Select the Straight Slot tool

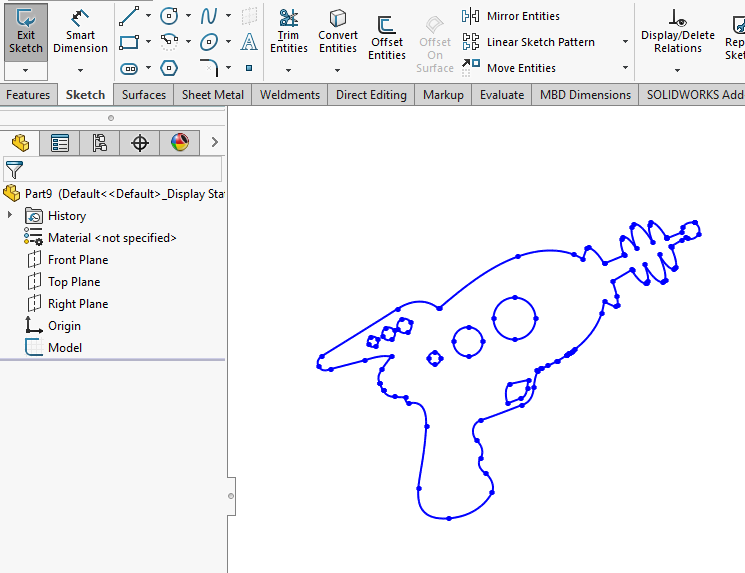(x=129, y=68)
